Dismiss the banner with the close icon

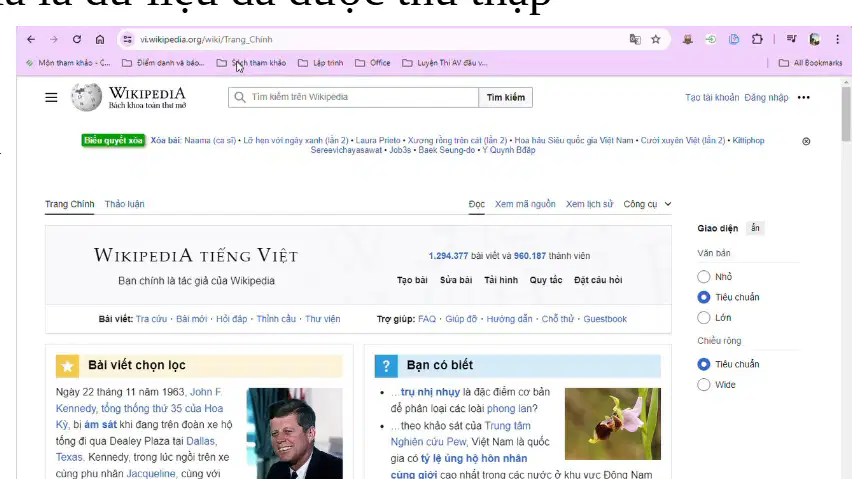(806, 141)
